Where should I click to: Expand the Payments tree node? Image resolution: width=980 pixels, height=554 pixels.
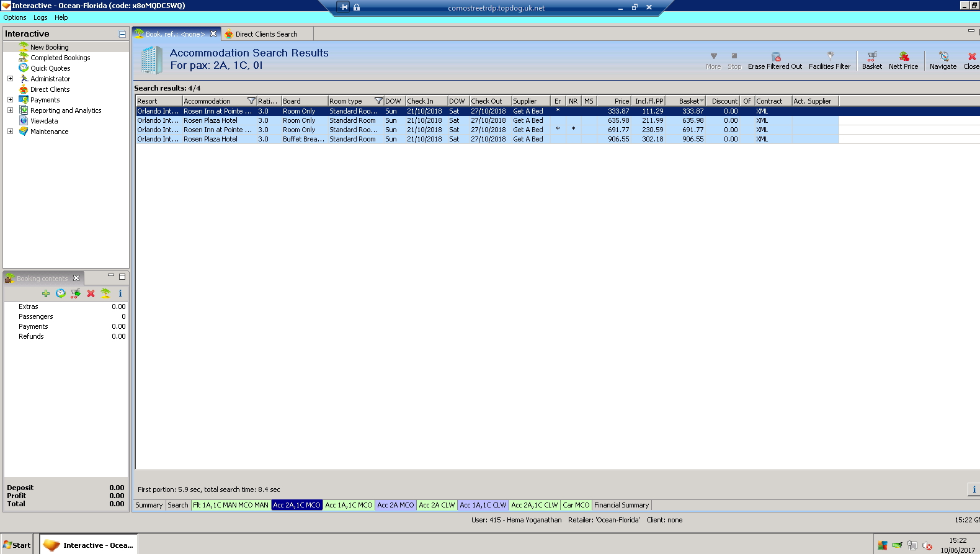click(x=10, y=100)
